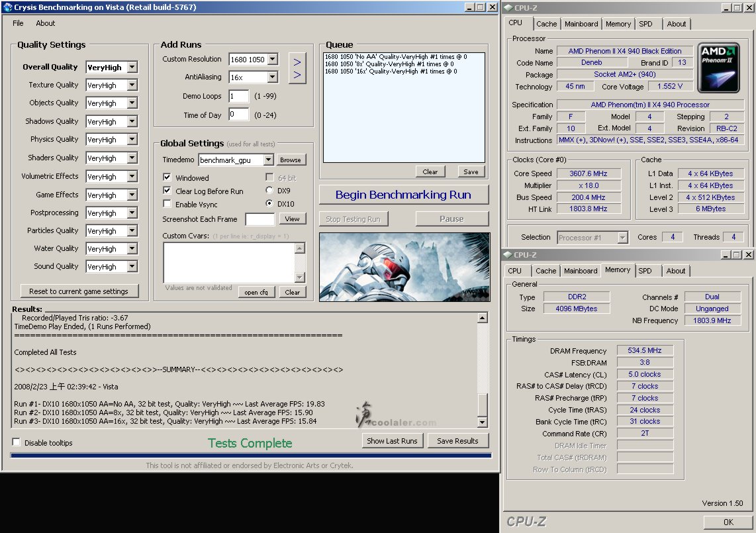Screen dimensions: 756x533
Task: Open Memory tab in upper CPU-Z window
Action: point(618,24)
